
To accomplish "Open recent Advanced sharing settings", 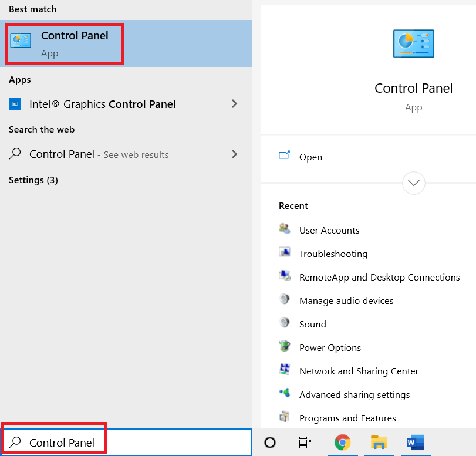I will click(x=355, y=395).
